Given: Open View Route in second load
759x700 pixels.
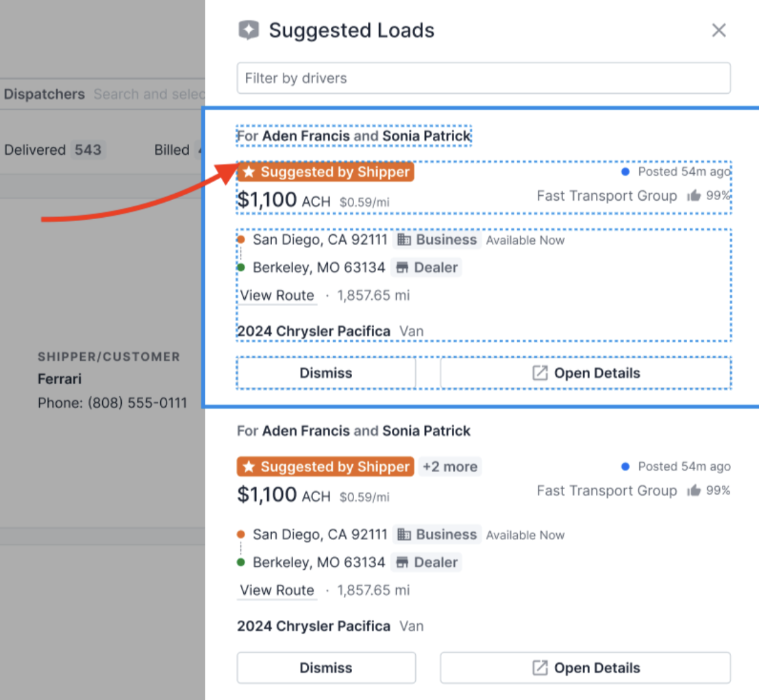Looking at the screenshot, I should point(277,590).
